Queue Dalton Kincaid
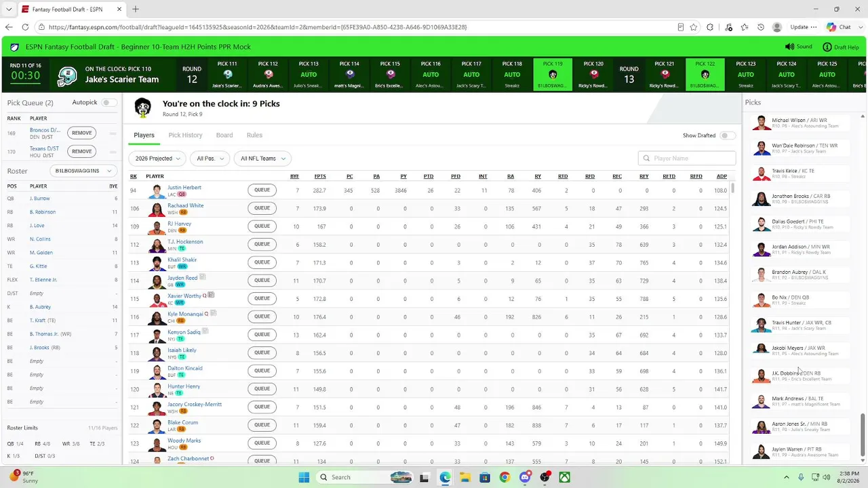The width and height of the screenshot is (868, 488). [x=262, y=371]
